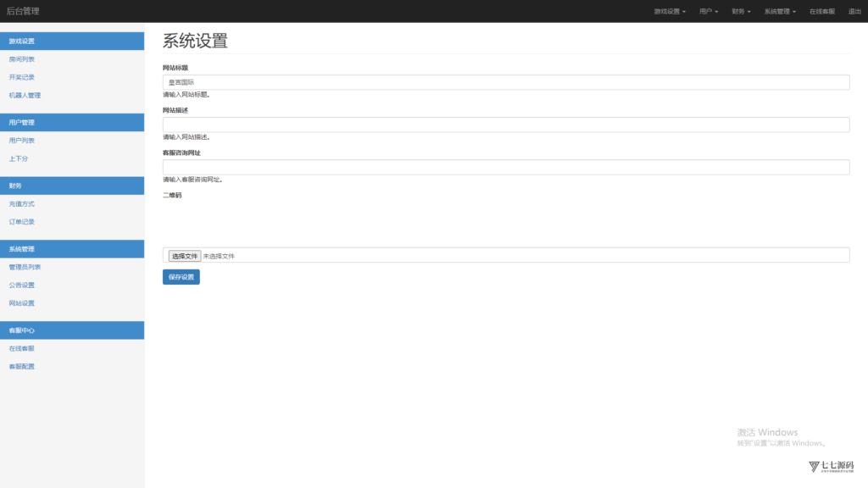Viewport: 868px width, 488px height.
Task: Open 订单记录 from the sidebar
Action: tap(22, 222)
